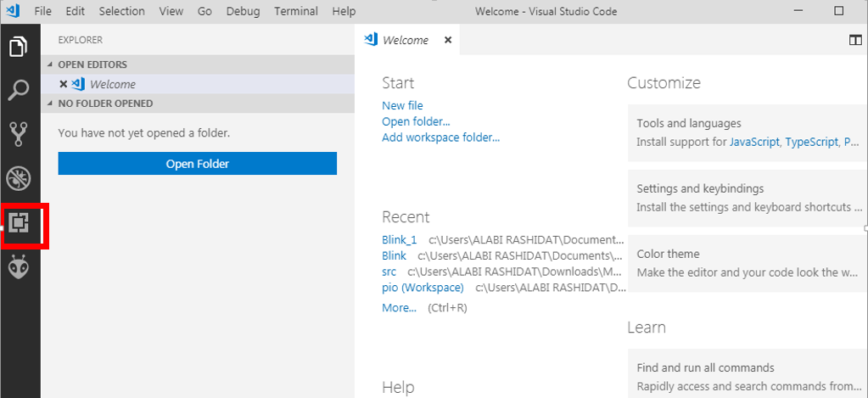The height and width of the screenshot is (398, 868).
Task: Click the More... recent link
Action: [x=399, y=308]
